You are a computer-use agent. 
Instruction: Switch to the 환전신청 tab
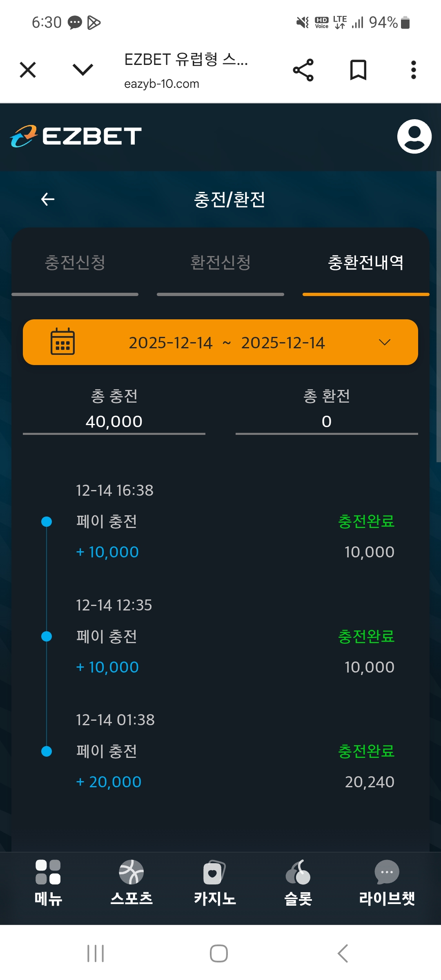tap(220, 263)
